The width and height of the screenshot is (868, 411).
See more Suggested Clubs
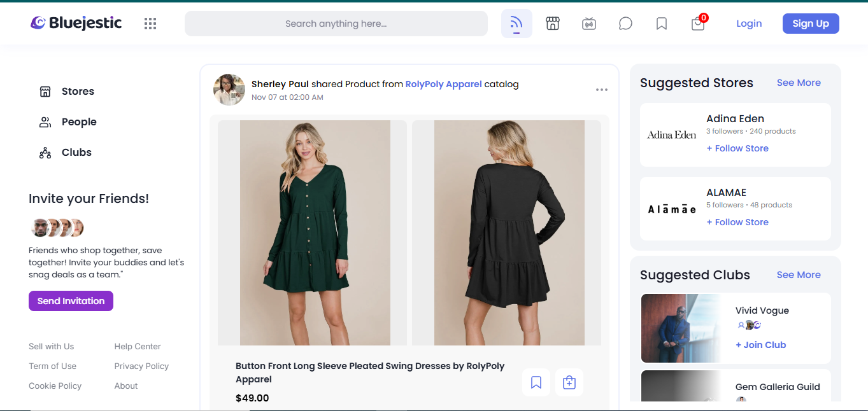799,275
